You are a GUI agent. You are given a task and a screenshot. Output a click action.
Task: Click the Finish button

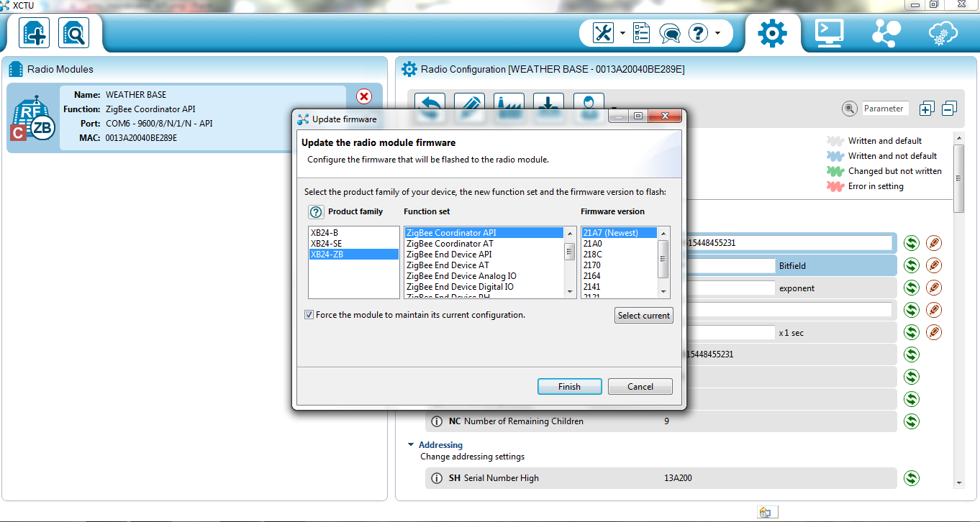[569, 387]
